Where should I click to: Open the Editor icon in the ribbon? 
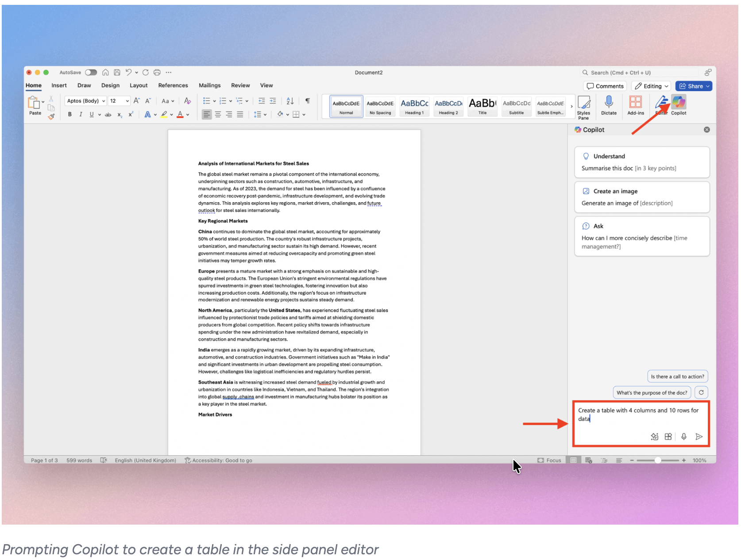click(x=661, y=105)
